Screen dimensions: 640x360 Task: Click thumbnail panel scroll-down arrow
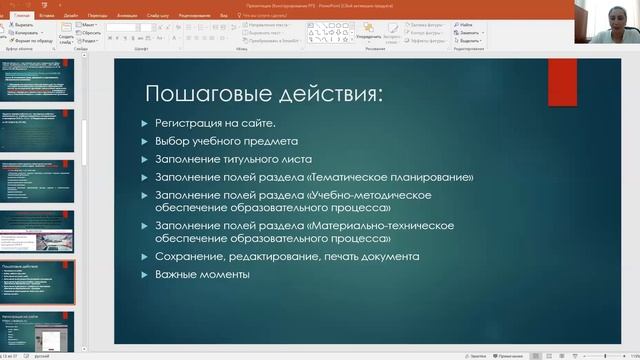coord(84,349)
